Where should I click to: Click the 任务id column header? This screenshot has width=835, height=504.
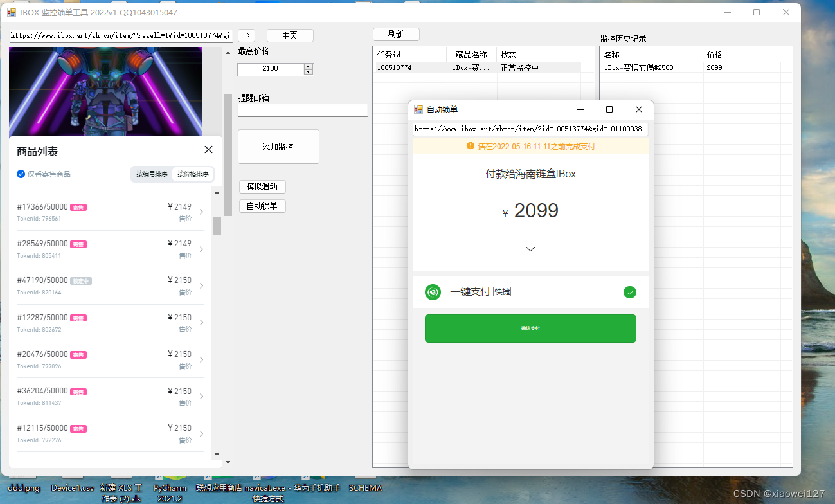click(x=409, y=55)
